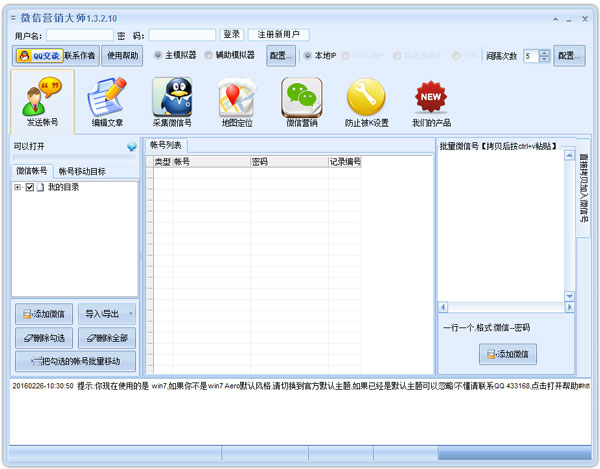Open the 地图定位 map location icon
Screen dimensions: 600x469
237,102
